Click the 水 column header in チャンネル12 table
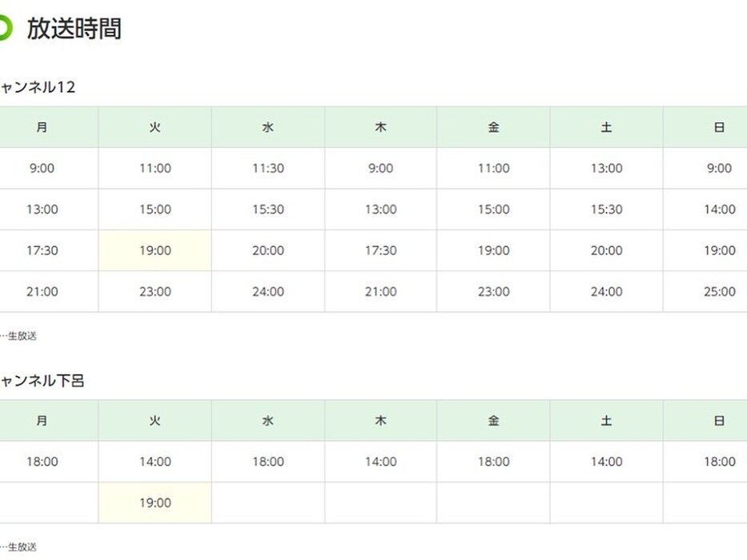Image resolution: width=747 pixels, height=560 pixels. tap(268, 127)
